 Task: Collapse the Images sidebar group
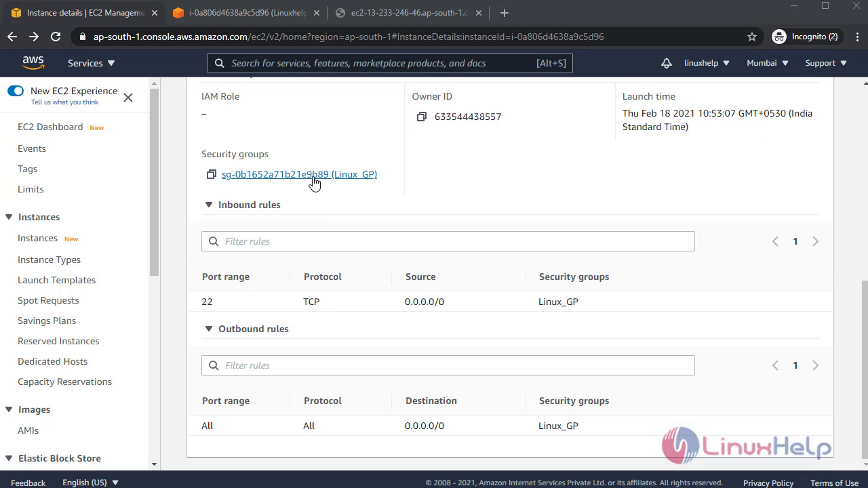(9, 409)
